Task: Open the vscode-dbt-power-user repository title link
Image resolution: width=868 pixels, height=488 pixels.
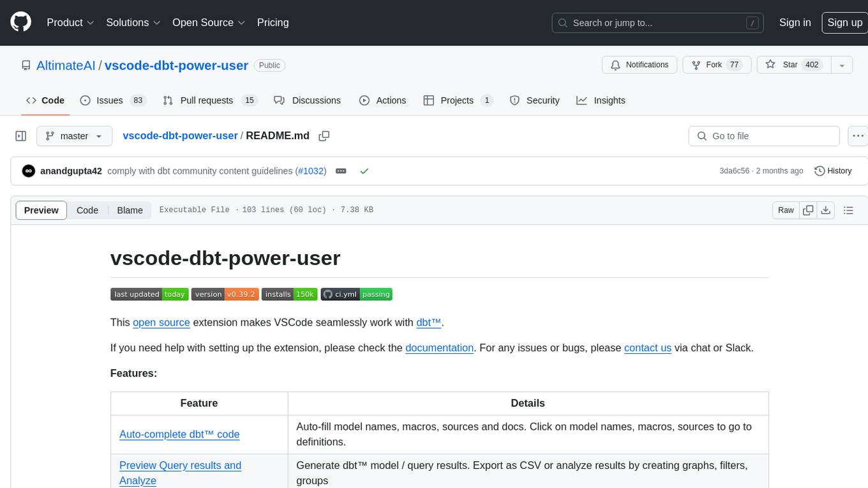Action: 176,65
